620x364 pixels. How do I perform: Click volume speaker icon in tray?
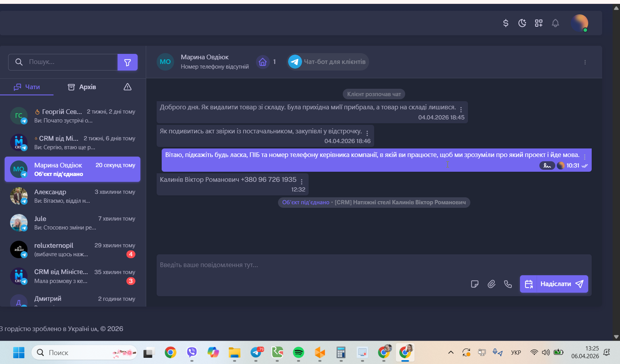coord(546,352)
